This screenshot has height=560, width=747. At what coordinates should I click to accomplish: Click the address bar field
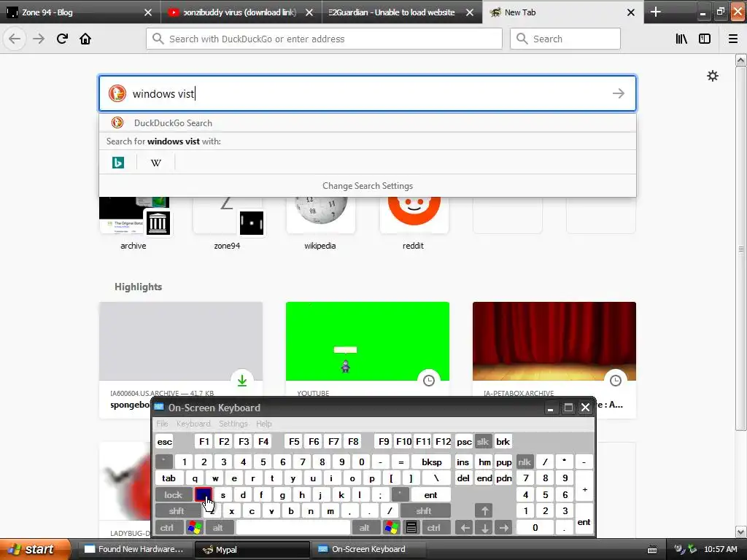pos(325,39)
